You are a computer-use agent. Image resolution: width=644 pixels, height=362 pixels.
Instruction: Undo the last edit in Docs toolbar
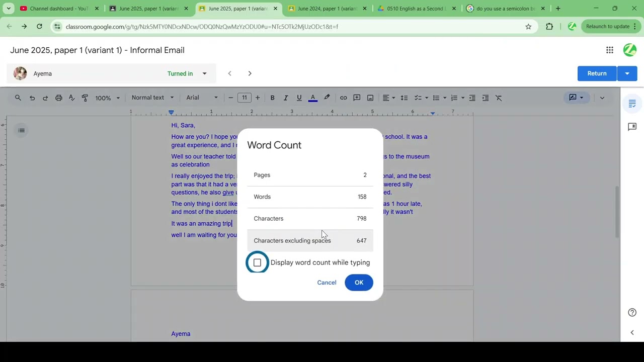[x=32, y=98]
